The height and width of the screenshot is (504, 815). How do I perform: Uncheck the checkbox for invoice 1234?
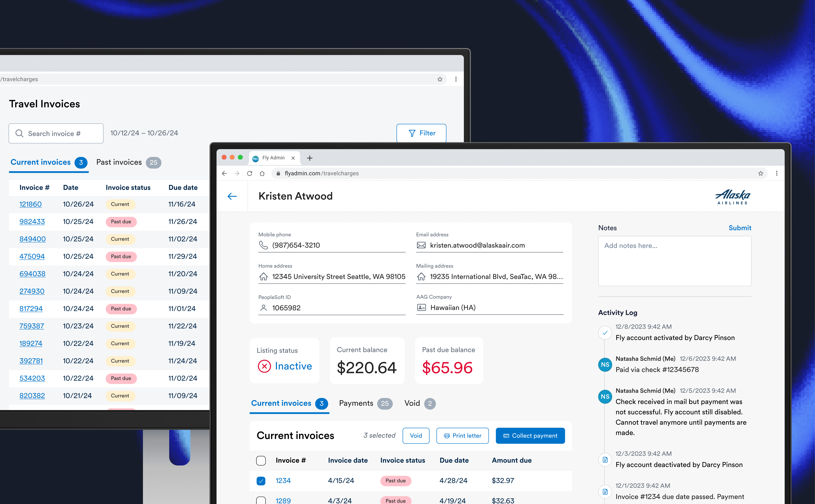(261, 481)
